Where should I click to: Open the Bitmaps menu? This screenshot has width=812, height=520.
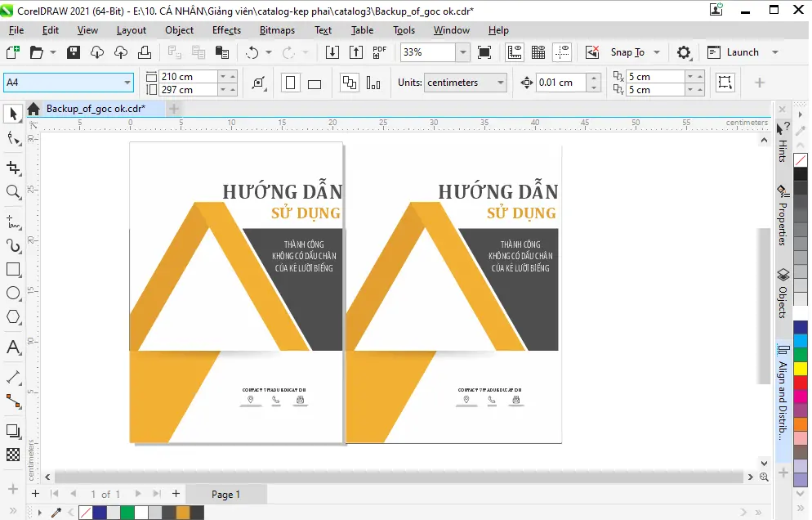(x=277, y=30)
